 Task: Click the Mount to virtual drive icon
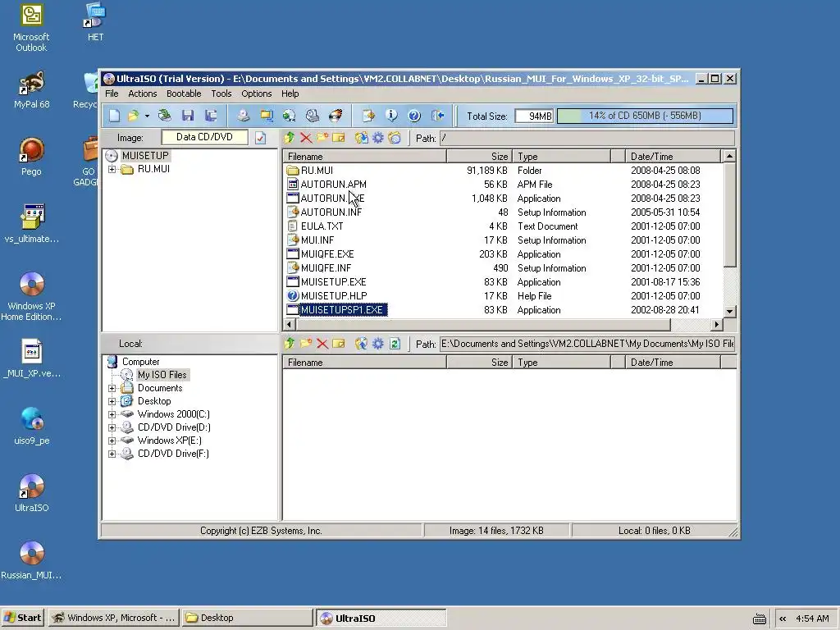[313, 116]
